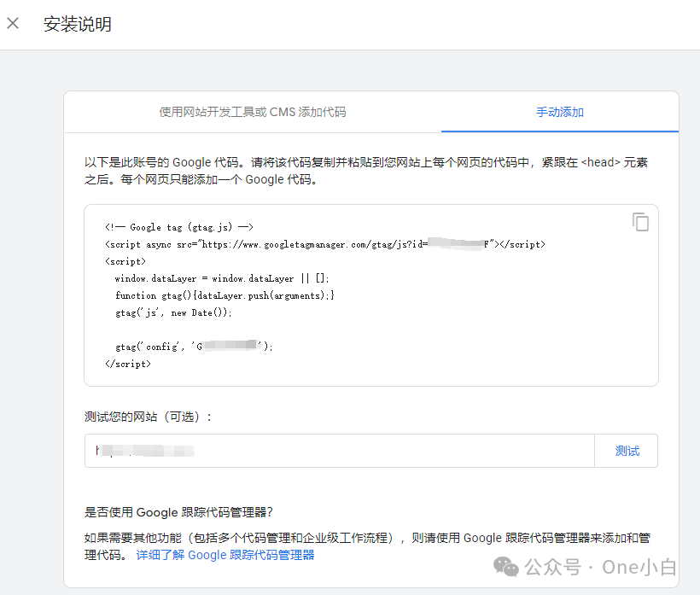The height and width of the screenshot is (595, 700).
Task: Open 详细了解 Google 跟踪代码管理器 link
Action: (225, 555)
